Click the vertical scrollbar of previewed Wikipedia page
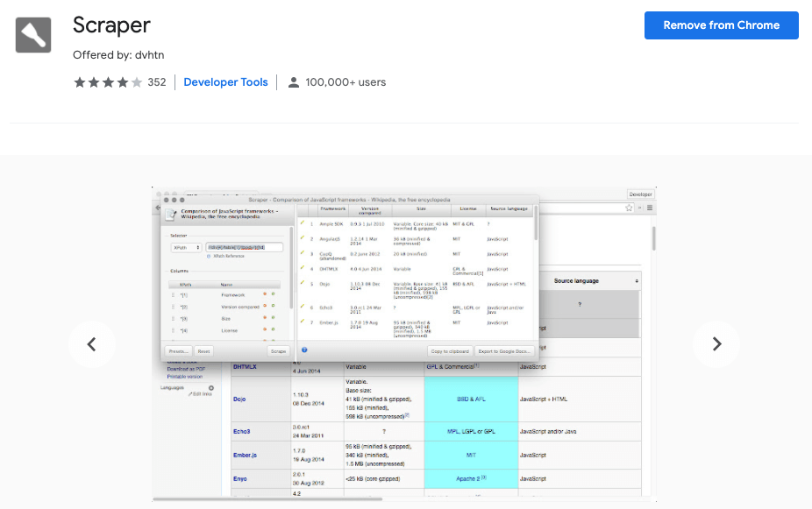The image size is (812, 509). pyautogui.click(x=653, y=239)
